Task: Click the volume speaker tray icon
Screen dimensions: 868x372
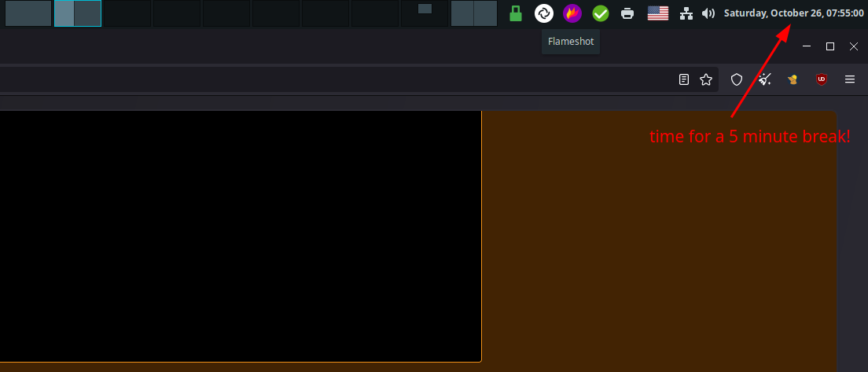Action: tap(708, 13)
